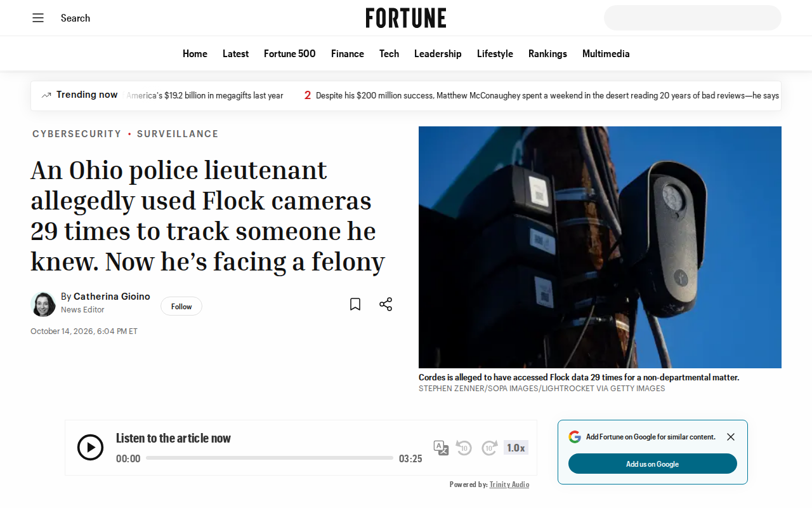Follow author Catherina Gioino
The height and width of the screenshot is (508, 812).
(181, 306)
